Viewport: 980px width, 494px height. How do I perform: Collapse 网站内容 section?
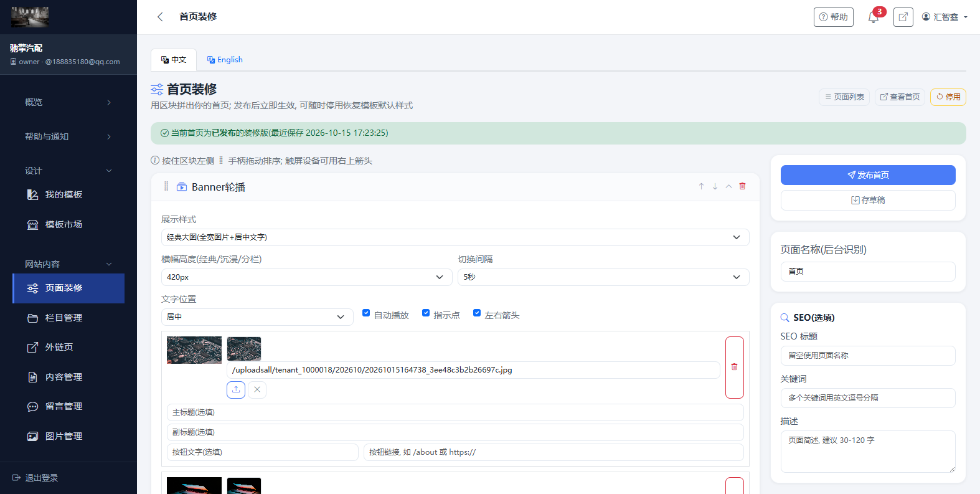tap(68, 264)
